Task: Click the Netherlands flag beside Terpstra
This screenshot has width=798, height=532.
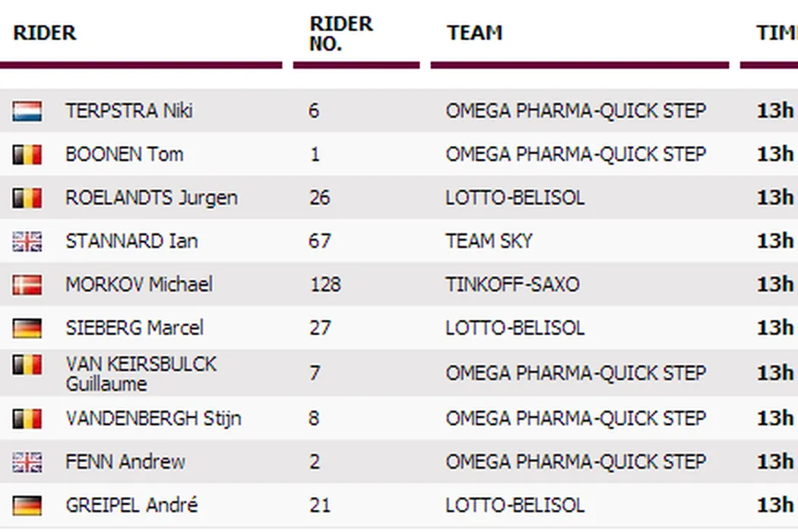Action: pos(27,112)
